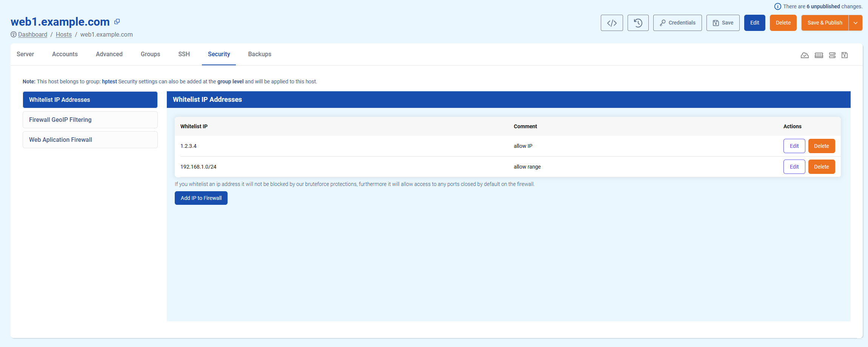Switch to the SSH tab
The width and height of the screenshot is (868, 347).
(x=184, y=54)
